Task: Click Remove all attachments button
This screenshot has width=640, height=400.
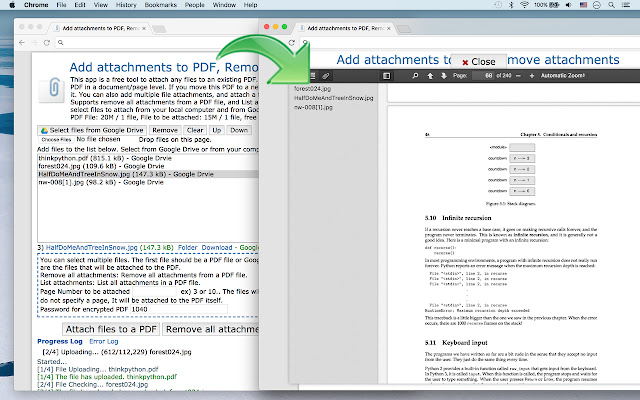Action: 211,329
